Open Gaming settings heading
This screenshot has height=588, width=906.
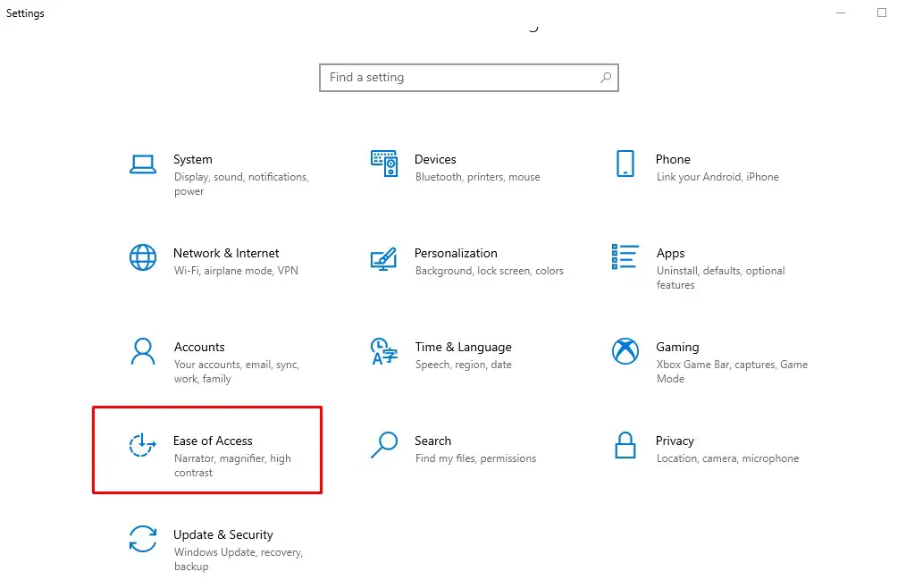(x=677, y=347)
